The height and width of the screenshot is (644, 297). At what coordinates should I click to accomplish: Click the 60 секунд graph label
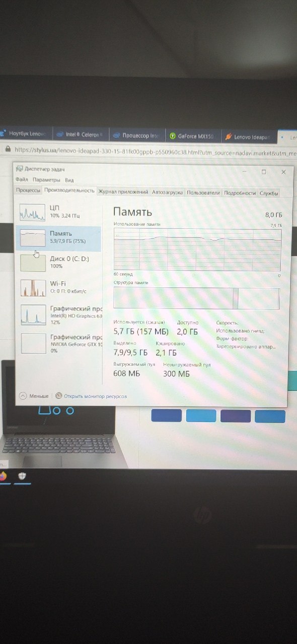tap(122, 275)
